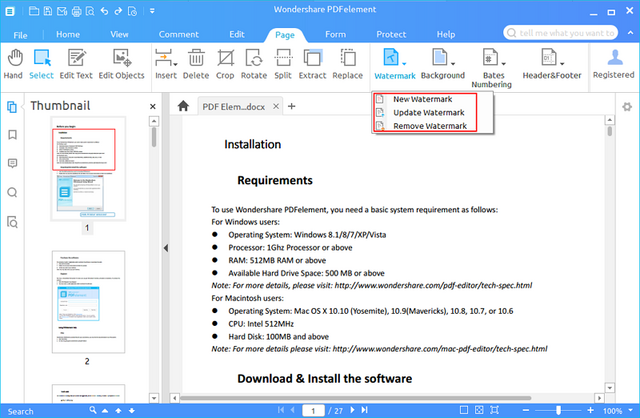Switch to the Protect tab

391,35
